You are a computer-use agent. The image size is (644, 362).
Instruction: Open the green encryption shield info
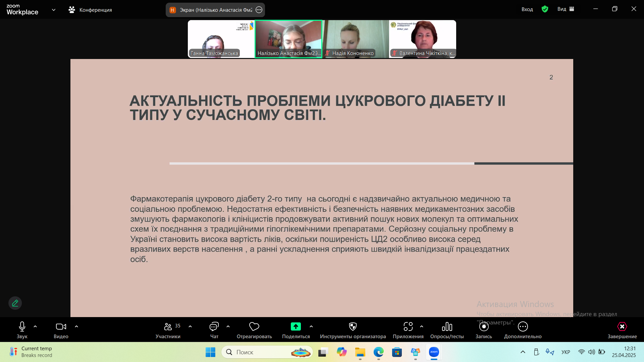[x=545, y=9]
